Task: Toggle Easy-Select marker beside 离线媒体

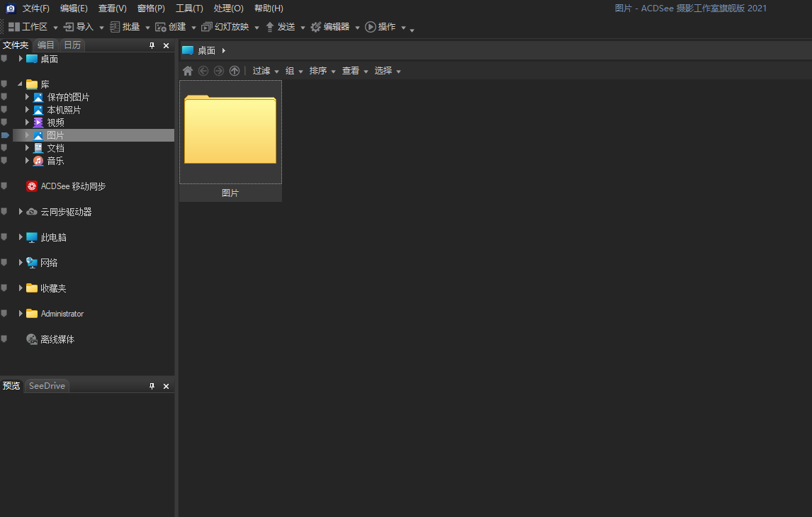Action: [4, 339]
